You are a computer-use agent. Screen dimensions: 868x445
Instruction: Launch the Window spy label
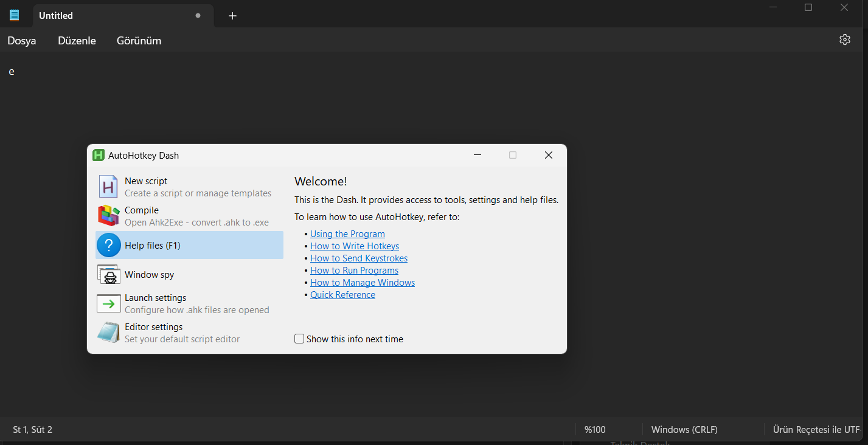tap(150, 275)
